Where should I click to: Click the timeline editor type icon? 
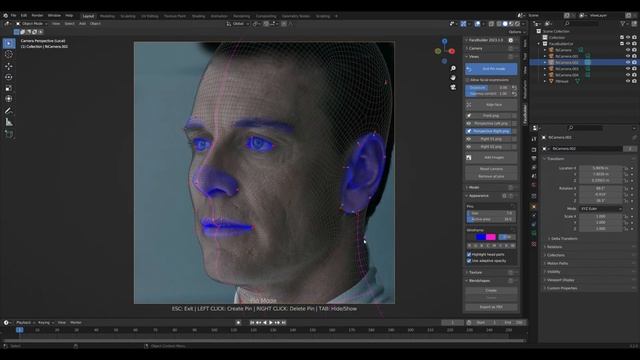[6, 322]
